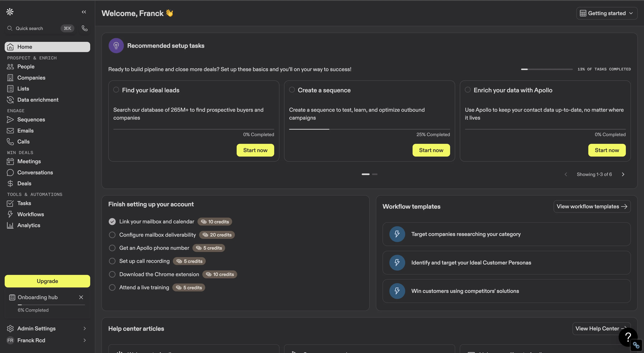Check Set up call recording circle
The image size is (644, 353).
click(x=112, y=261)
